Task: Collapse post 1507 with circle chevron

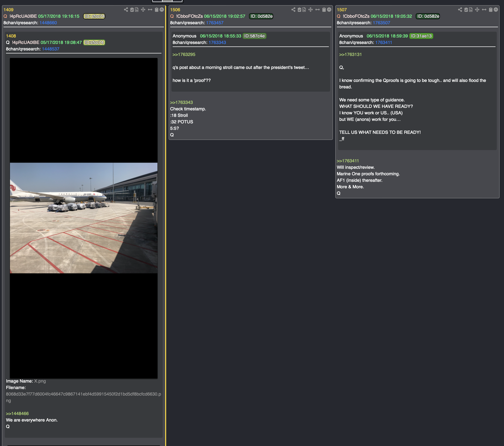Action: tap(496, 9)
